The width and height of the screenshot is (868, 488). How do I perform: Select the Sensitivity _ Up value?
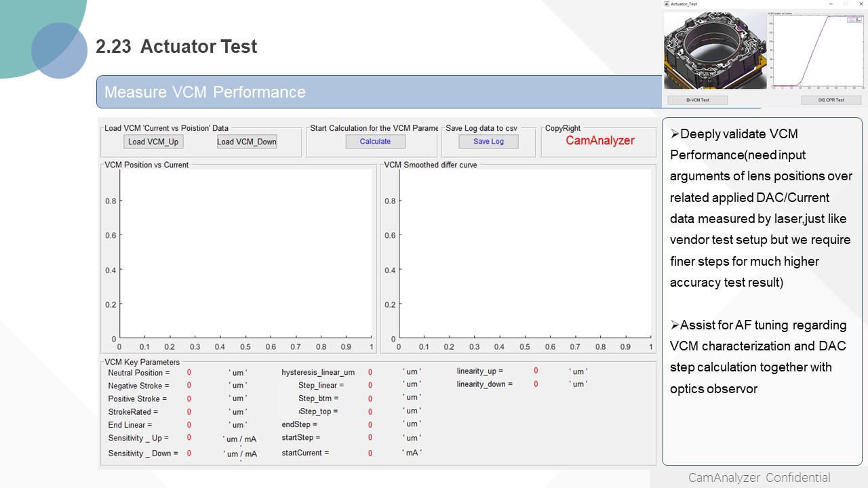point(189,438)
